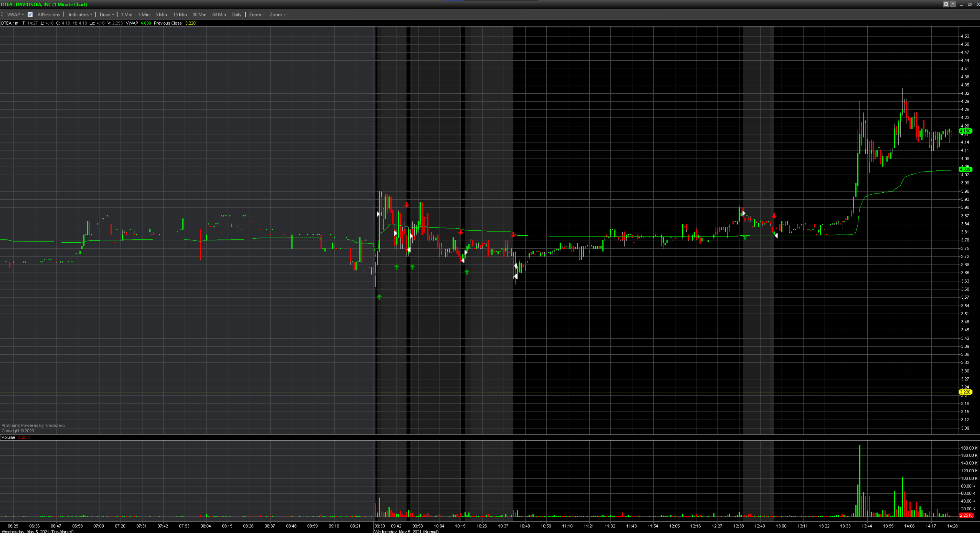This screenshot has width=980, height=533.
Task: Open the Draw tools menu
Action: point(106,14)
